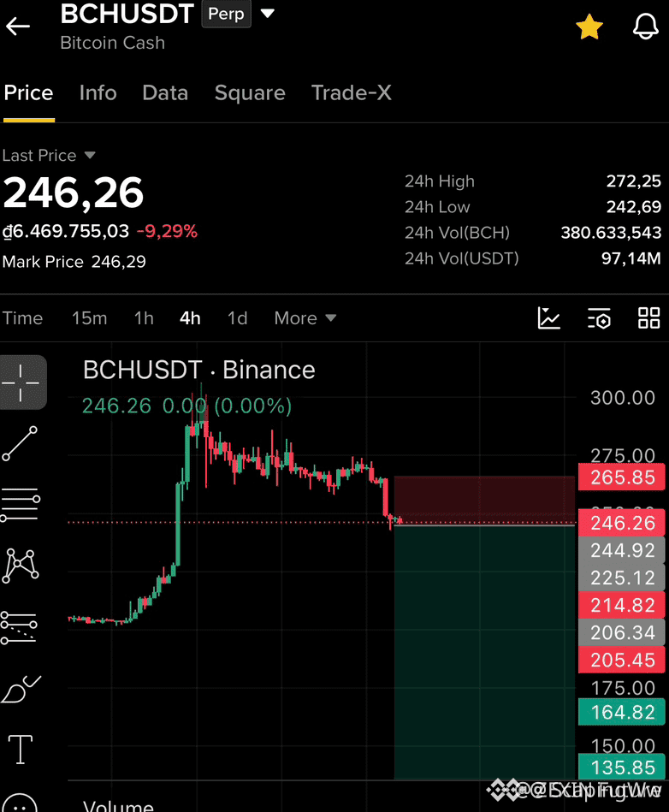Image resolution: width=669 pixels, height=812 pixels.
Task: Select the crosshair cursor tool
Action: point(21,382)
